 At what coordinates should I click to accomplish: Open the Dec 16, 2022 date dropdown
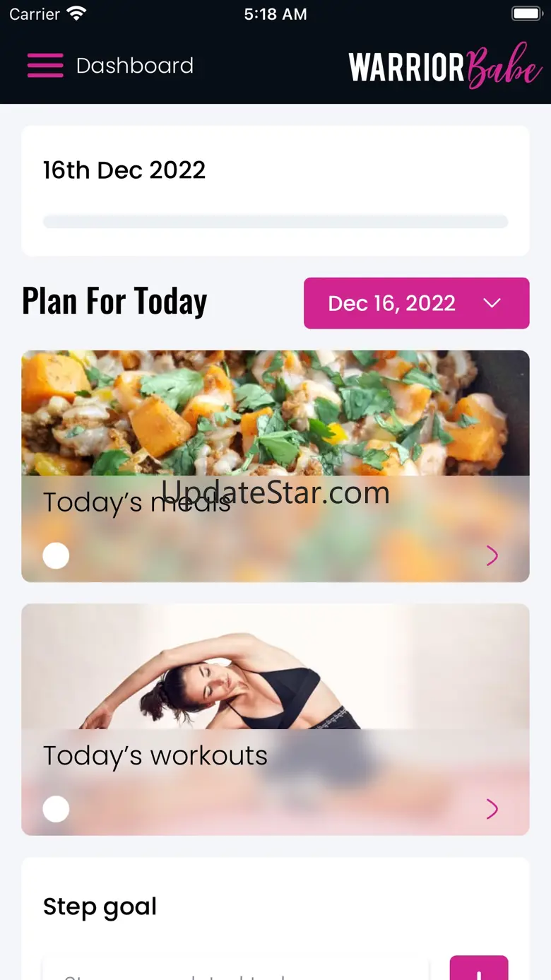(x=417, y=303)
